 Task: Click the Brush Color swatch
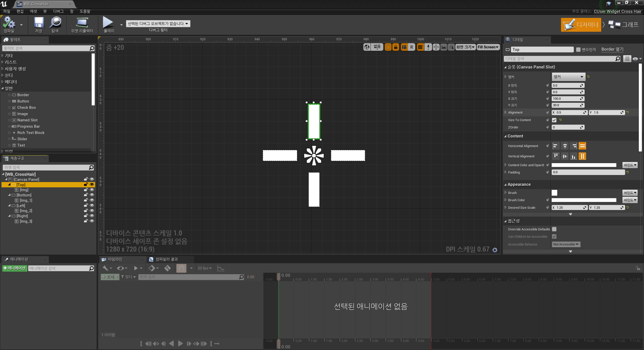pyautogui.click(x=584, y=200)
